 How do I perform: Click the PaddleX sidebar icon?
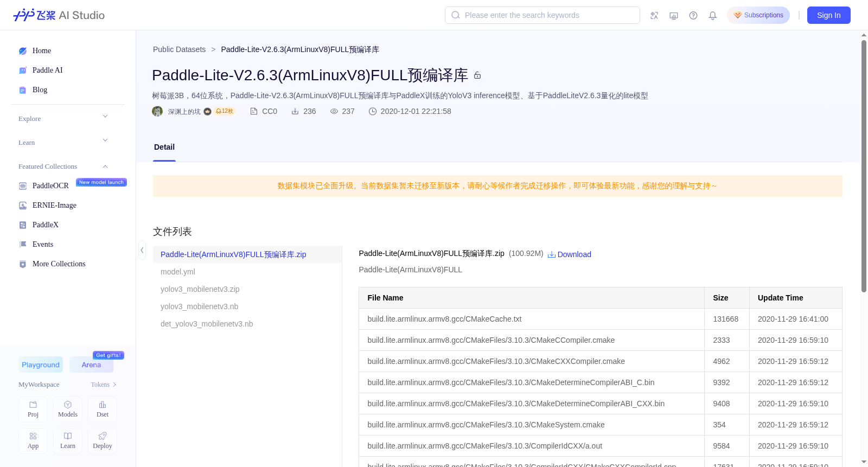tap(23, 225)
